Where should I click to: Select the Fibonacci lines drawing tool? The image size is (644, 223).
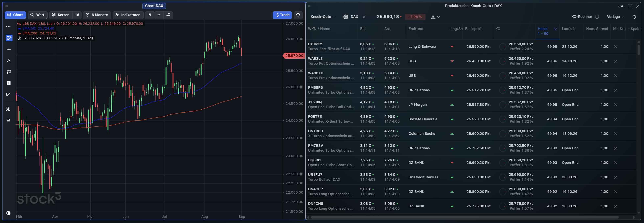coord(9,72)
